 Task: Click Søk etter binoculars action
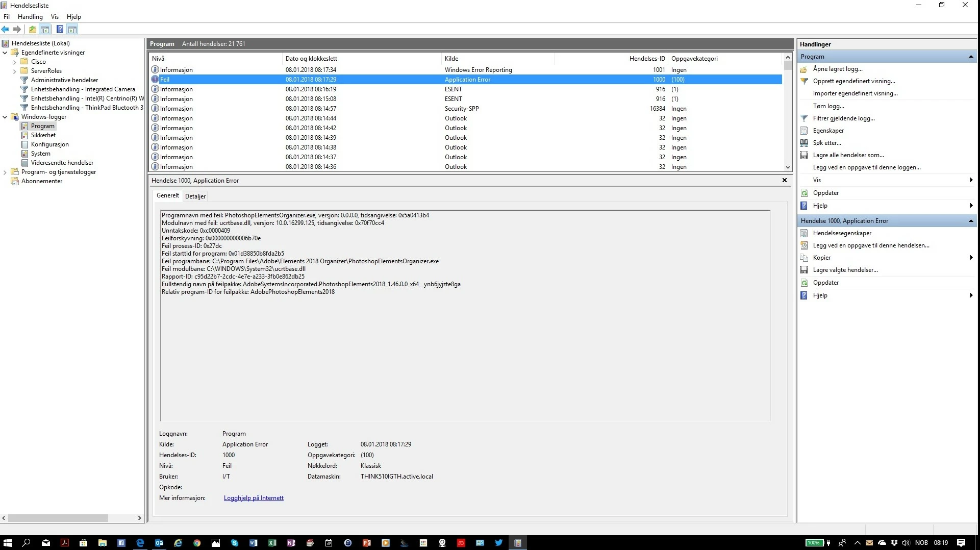point(804,143)
